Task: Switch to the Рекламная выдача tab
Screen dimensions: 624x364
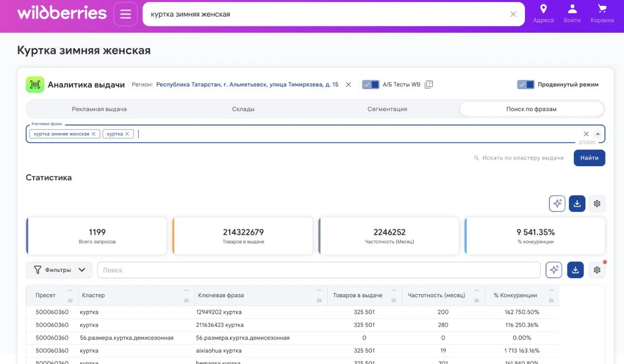Action: pyautogui.click(x=99, y=109)
